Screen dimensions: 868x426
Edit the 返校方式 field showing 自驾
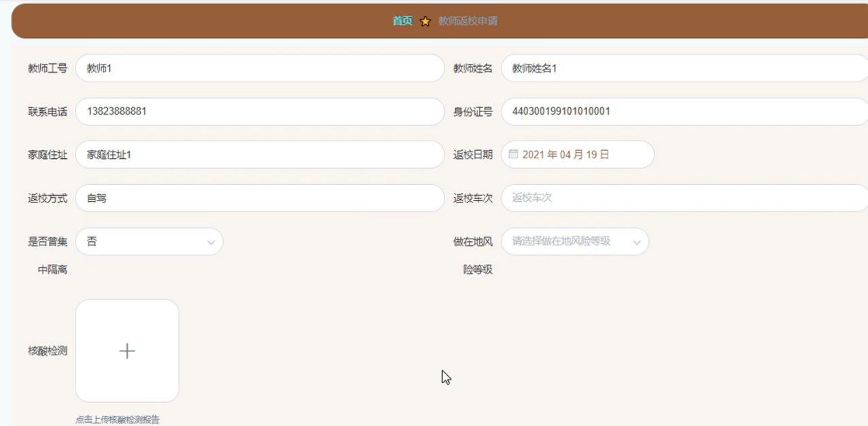tap(260, 198)
